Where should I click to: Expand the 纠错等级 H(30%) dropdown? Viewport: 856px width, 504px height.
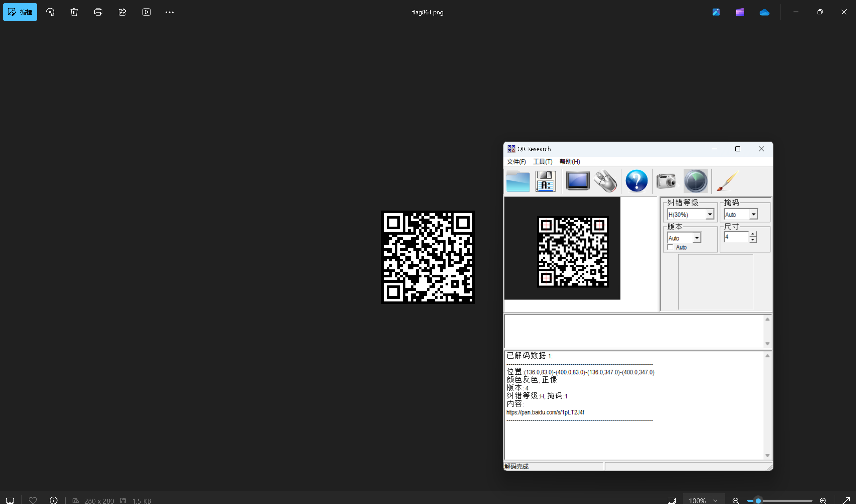[x=710, y=214]
